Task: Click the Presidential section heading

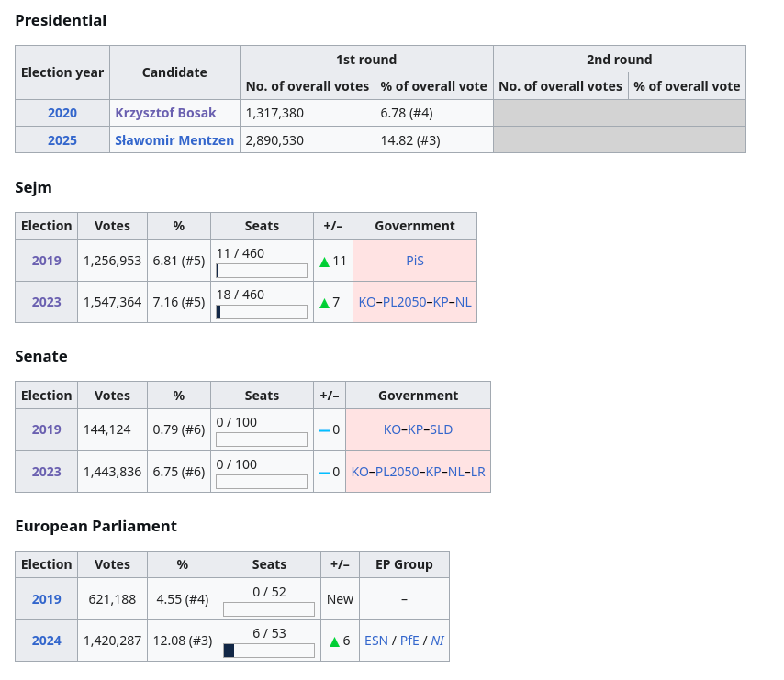Action: click(61, 20)
